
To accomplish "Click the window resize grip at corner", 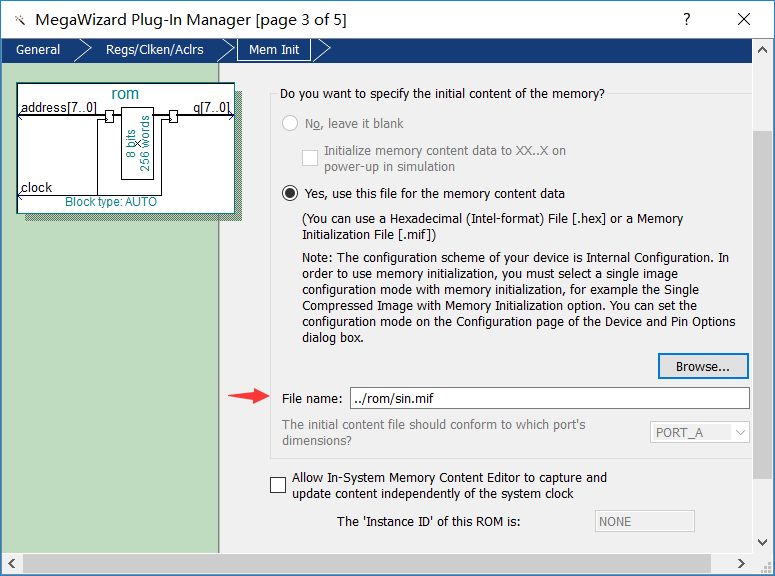I will coord(767,568).
